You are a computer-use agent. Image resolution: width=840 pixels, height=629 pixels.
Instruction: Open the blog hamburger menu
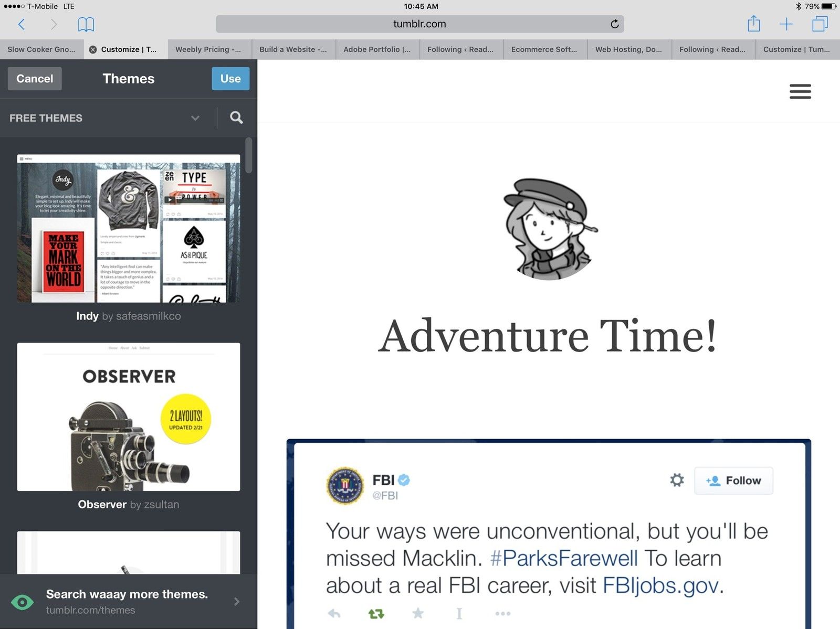800,91
